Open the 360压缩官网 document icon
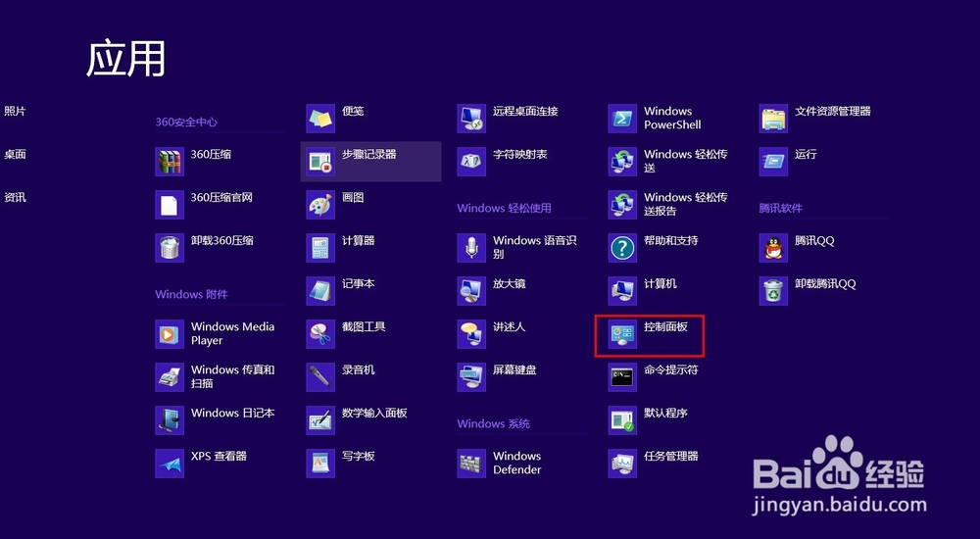The height and width of the screenshot is (539, 980). (170, 205)
